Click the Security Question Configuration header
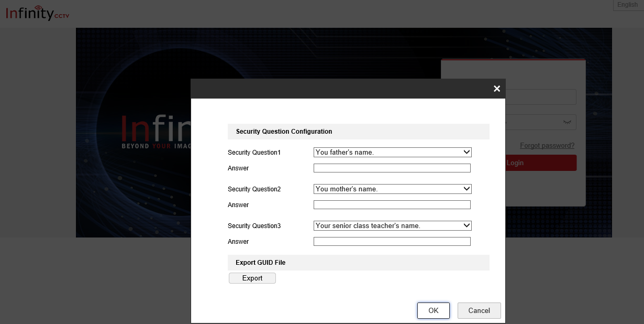Screen dimensions: 644x324 click(358, 132)
